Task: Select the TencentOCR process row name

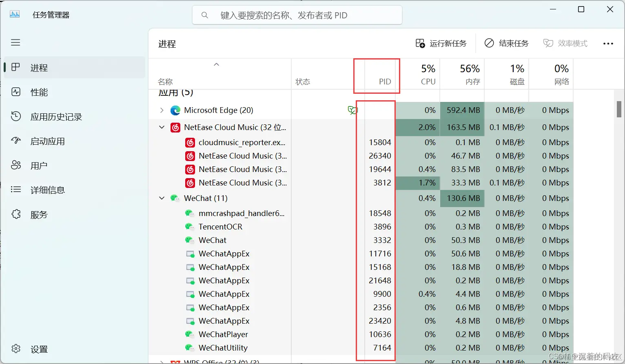Action: [x=220, y=227]
